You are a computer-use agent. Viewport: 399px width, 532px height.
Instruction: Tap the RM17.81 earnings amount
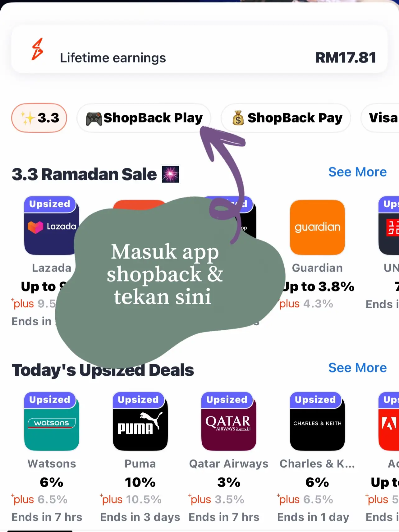coord(346,58)
